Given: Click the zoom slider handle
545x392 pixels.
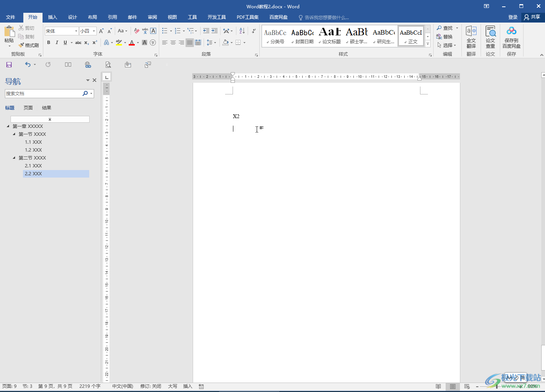Looking at the screenshot, I should click(497, 386).
